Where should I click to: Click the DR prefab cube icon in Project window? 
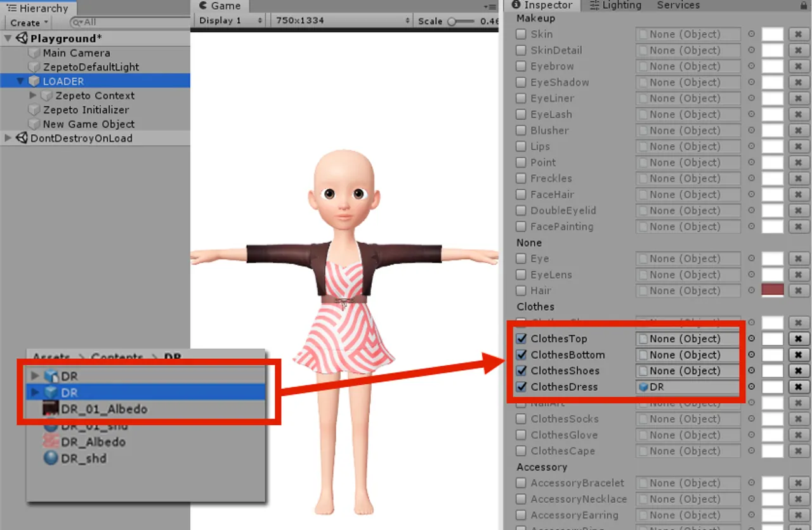coord(51,376)
